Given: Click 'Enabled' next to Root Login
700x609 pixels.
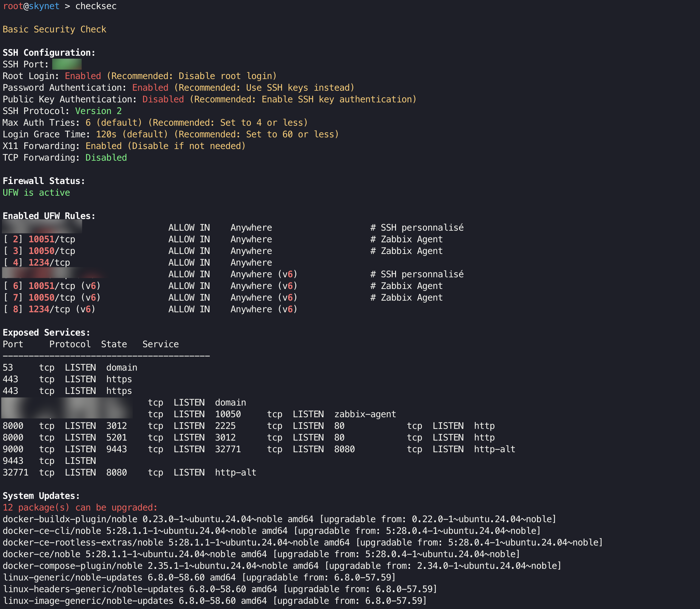Looking at the screenshot, I should 83,76.
